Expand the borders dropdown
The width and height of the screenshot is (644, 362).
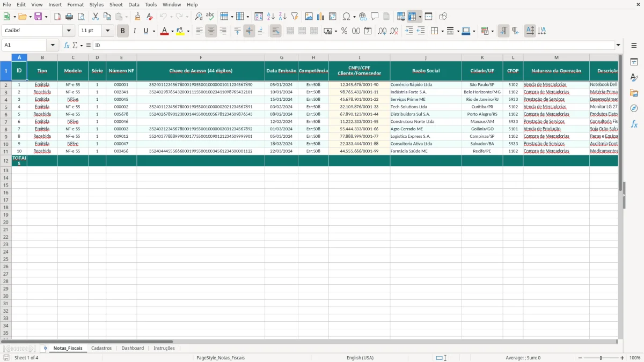tap(442, 31)
